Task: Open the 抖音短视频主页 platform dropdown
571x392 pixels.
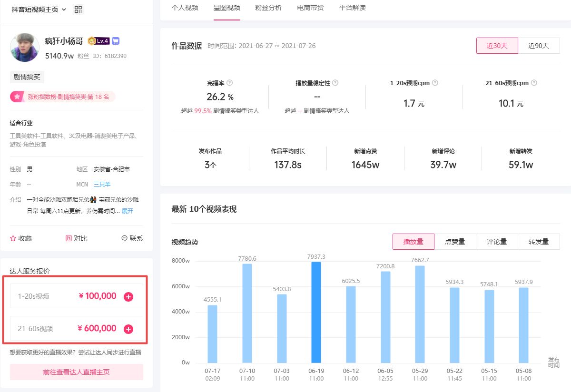Action: tap(39, 10)
